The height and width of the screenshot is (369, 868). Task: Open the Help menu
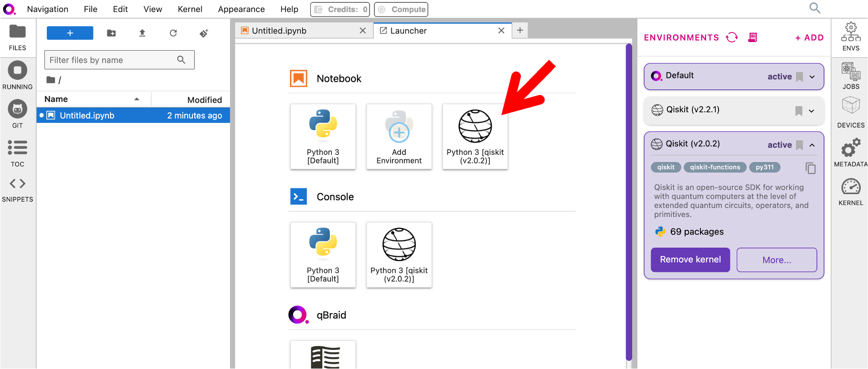289,9
